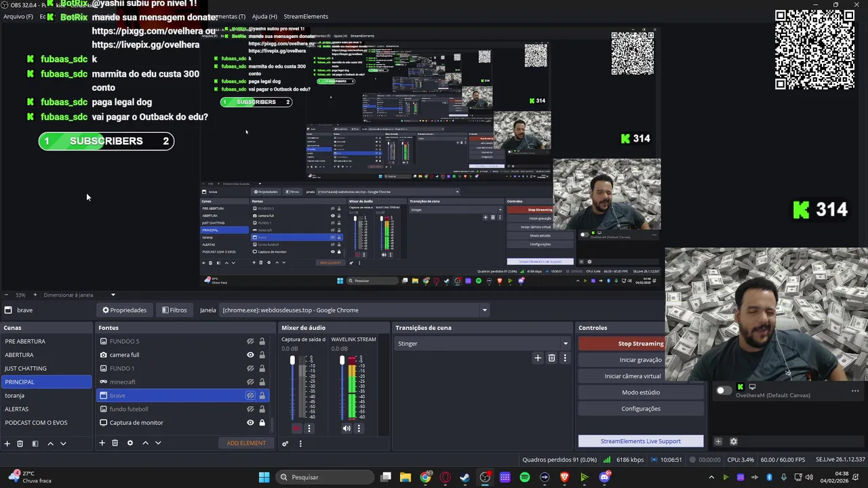Screen dimensions: 868x488
Task: Adjust Captura de saída volume fader
Action: tap(293, 360)
